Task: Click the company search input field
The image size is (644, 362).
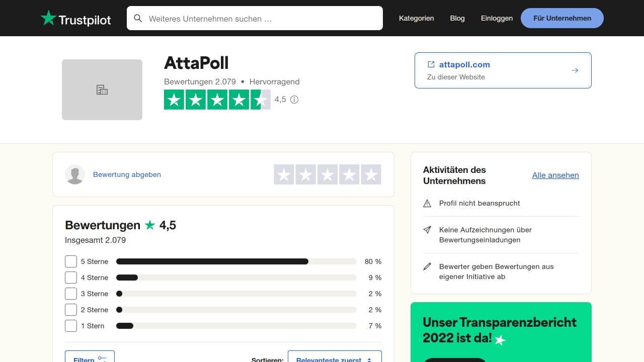Action: click(x=252, y=18)
